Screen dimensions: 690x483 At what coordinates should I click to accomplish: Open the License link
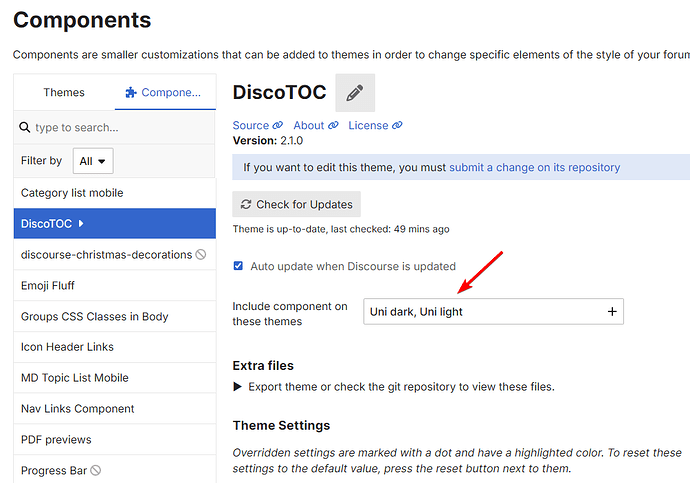(375, 125)
